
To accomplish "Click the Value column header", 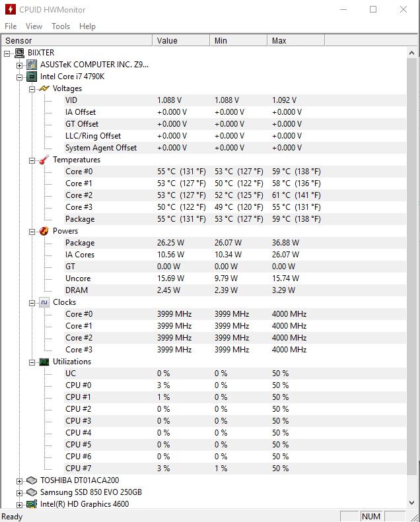I will pos(181,41).
